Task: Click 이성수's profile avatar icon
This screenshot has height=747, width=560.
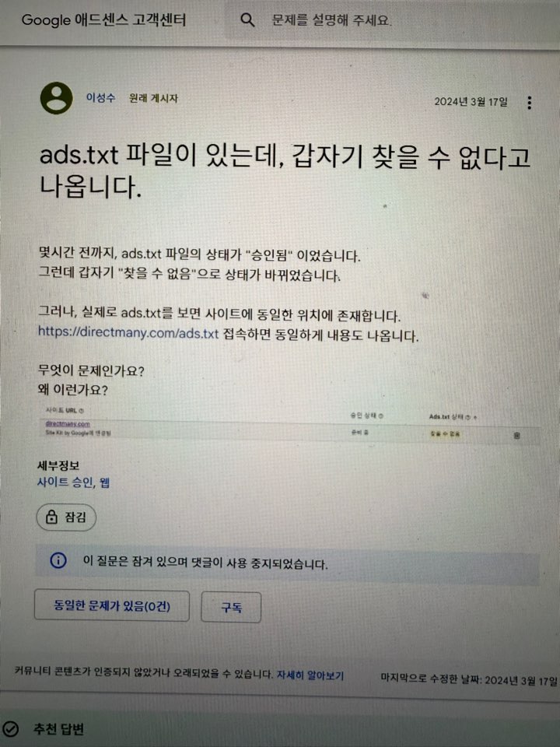Action: (x=56, y=98)
